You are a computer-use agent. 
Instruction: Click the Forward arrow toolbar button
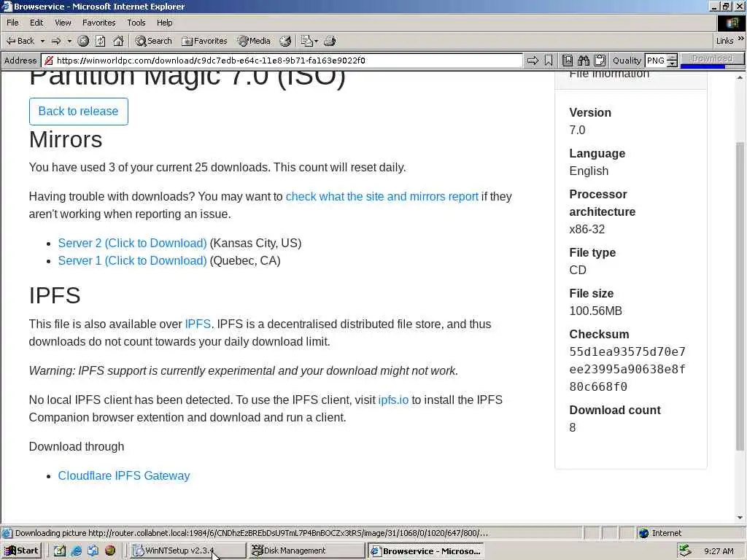(56, 41)
